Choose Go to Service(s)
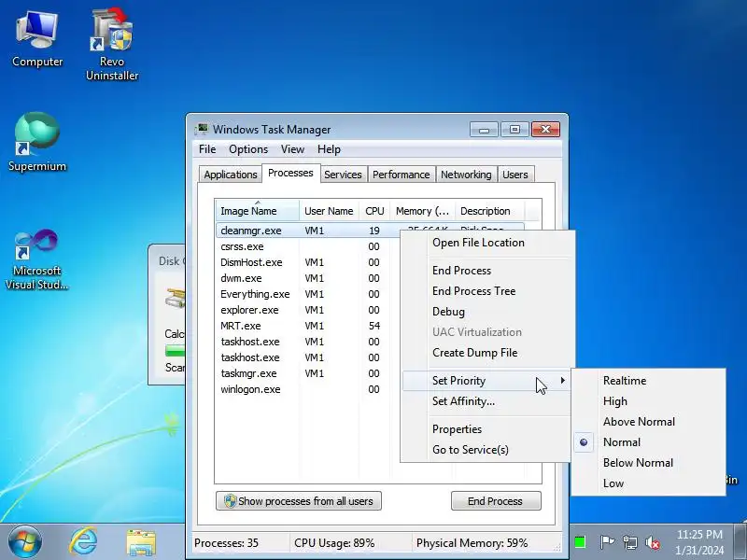The image size is (747, 560). 486,450
